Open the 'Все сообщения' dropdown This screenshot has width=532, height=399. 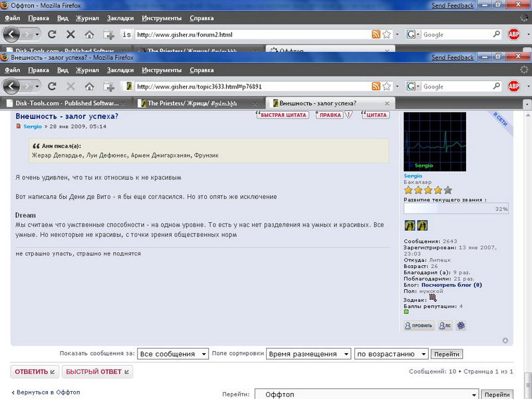coord(173,354)
